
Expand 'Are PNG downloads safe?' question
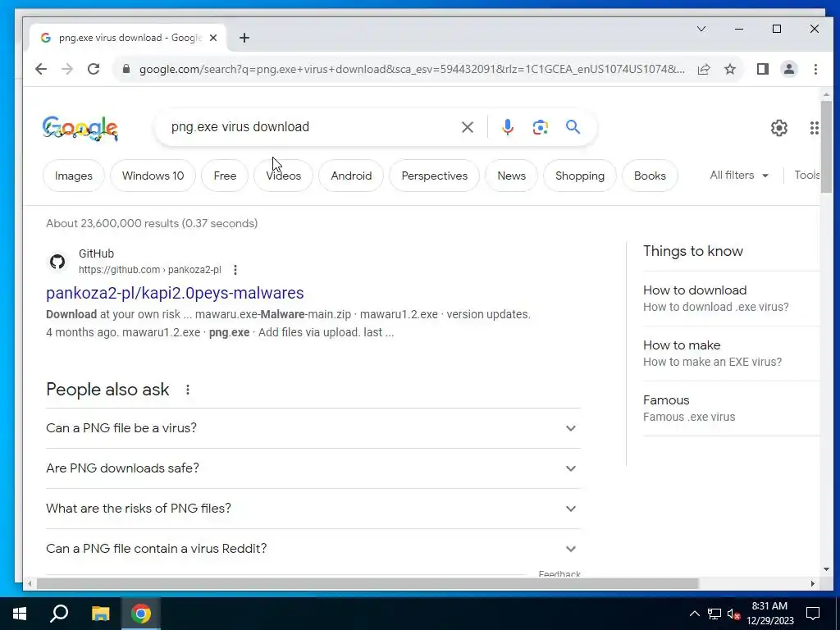click(313, 468)
